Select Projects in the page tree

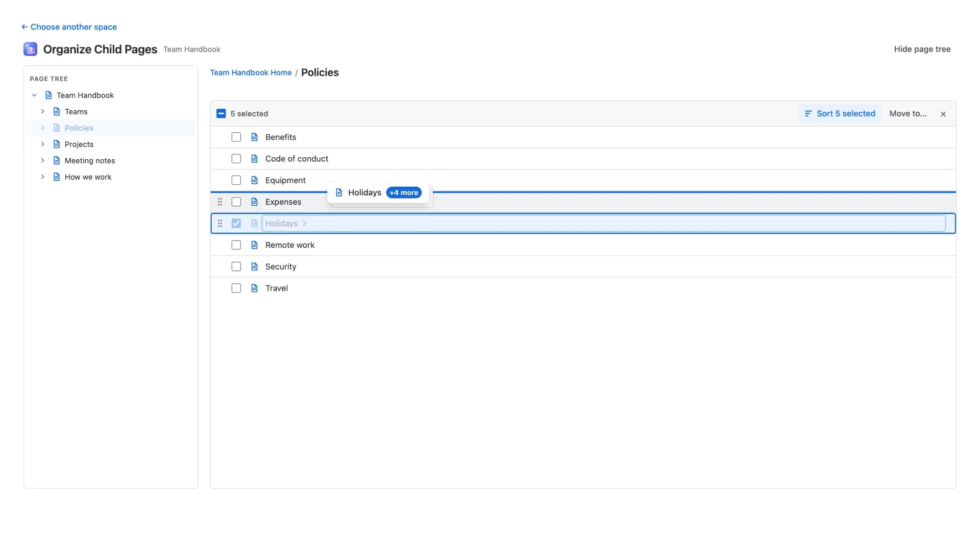(x=79, y=144)
